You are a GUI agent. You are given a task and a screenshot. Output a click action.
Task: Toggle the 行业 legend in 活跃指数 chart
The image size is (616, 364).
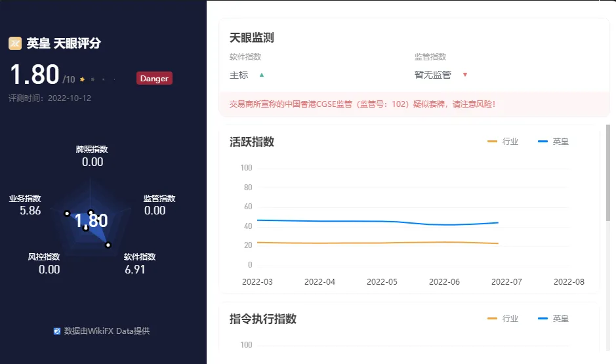[503, 142]
